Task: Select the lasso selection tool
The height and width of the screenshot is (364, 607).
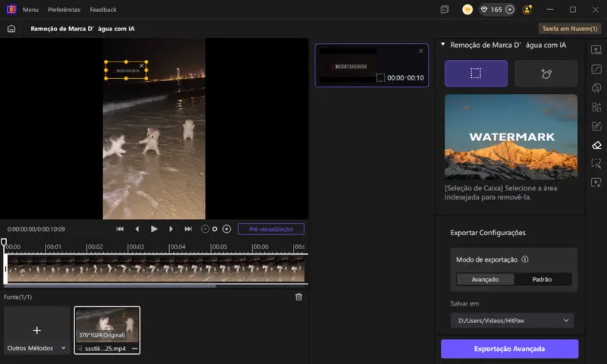Action: point(546,73)
